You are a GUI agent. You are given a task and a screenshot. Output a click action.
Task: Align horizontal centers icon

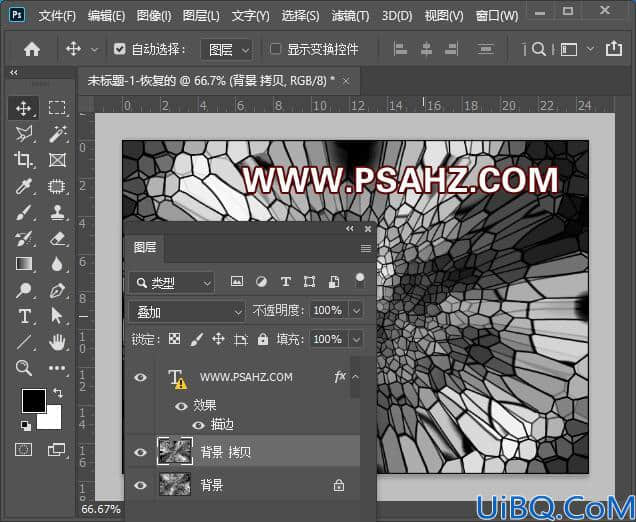point(426,49)
